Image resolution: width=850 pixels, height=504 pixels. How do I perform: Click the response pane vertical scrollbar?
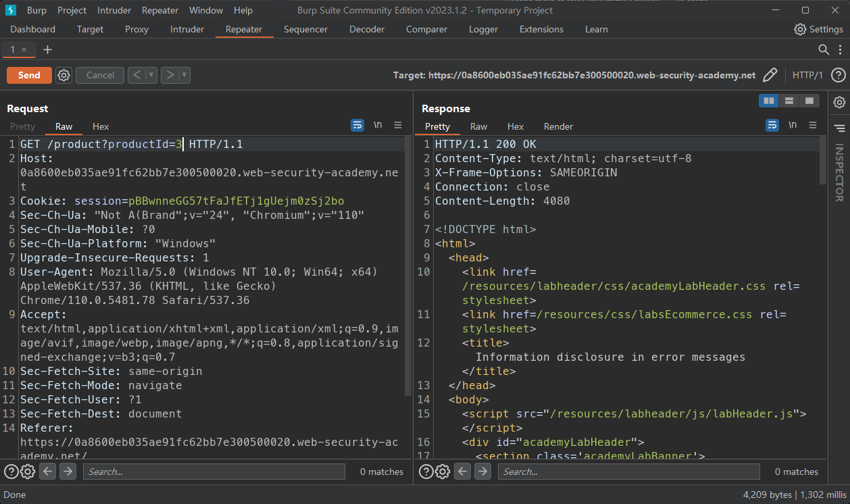(x=823, y=160)
